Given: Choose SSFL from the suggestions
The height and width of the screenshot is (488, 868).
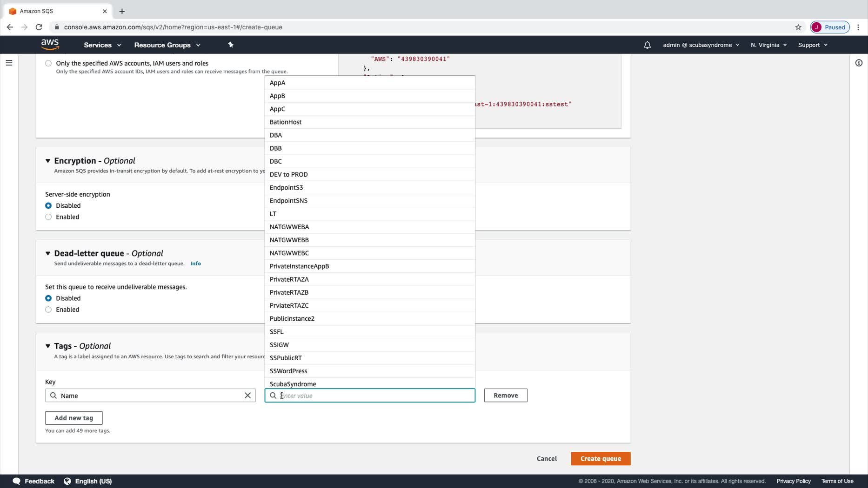Looking at the screenshot, I should [370, 331].
